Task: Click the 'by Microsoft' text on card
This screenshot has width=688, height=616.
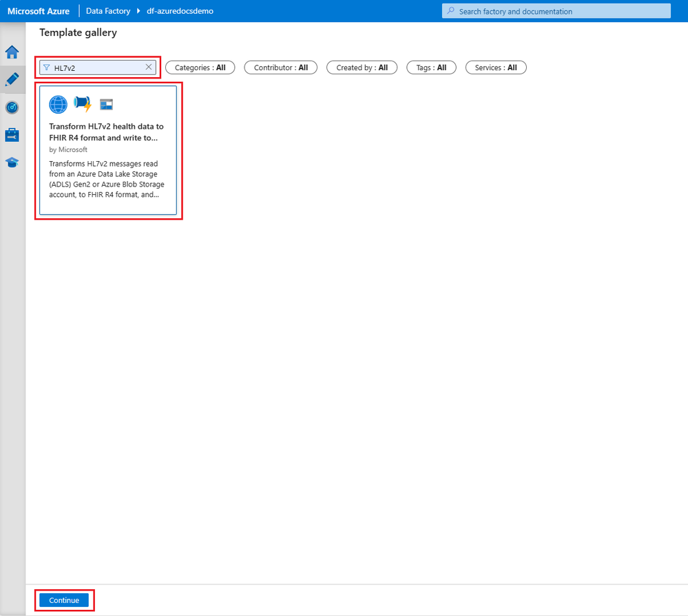Action: coord(68,149)
